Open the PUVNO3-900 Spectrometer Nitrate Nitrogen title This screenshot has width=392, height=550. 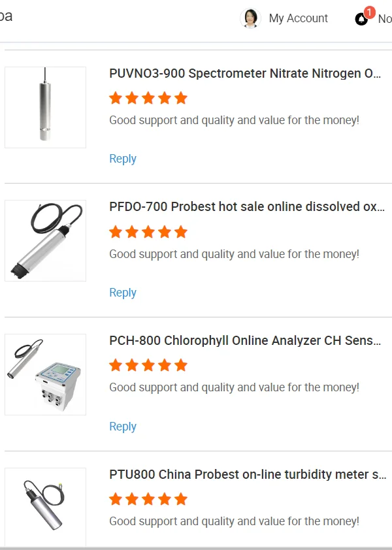coord(245,74)
